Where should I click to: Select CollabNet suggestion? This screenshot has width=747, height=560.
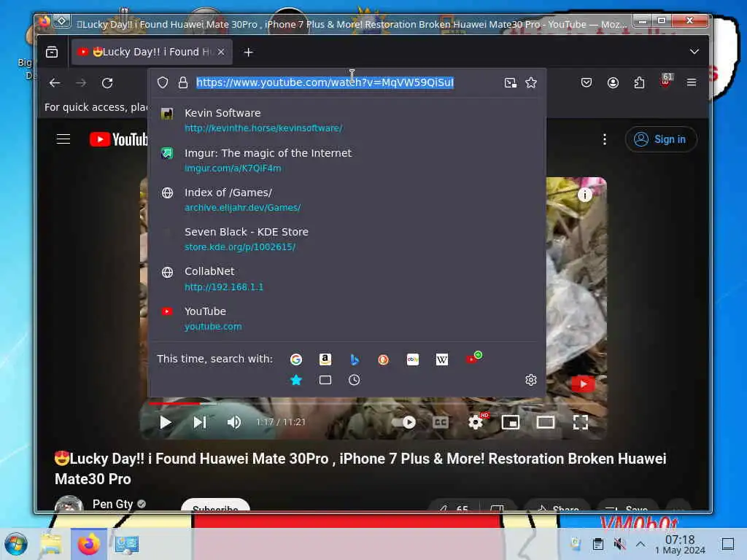point(347,279)
